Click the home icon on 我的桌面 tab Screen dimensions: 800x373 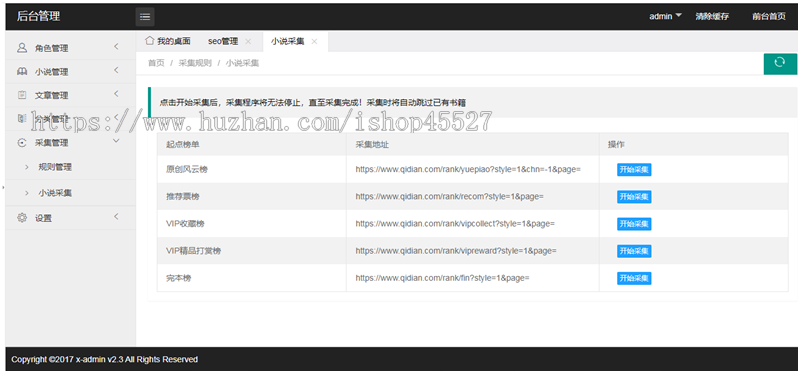[149, 41]
